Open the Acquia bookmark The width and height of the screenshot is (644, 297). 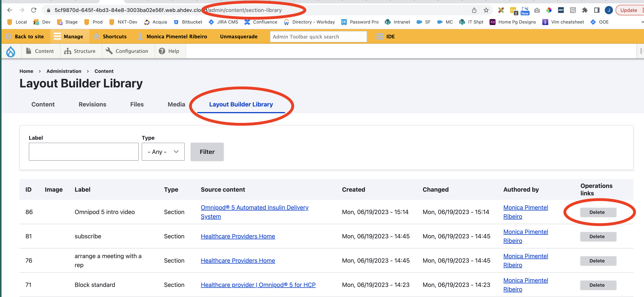(156, 22)
